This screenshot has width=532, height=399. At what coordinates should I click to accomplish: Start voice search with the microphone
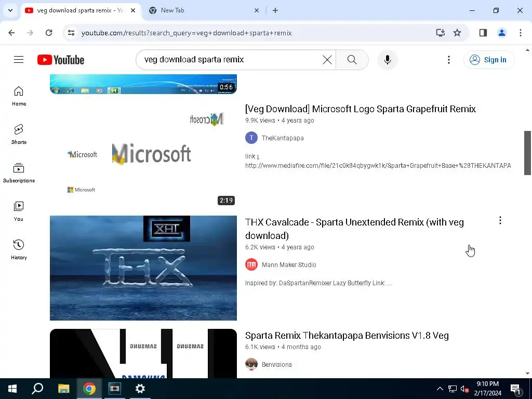point(388,60)
